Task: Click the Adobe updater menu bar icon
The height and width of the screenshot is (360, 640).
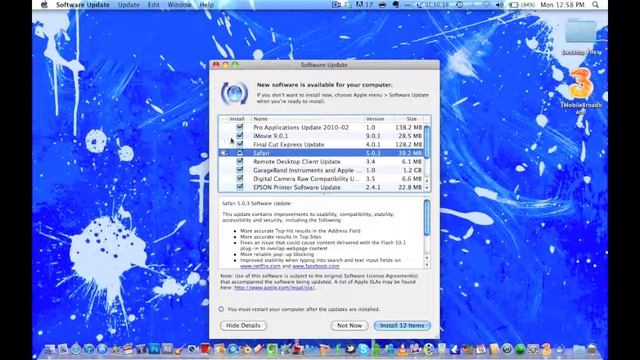Action: tap(365, 5)
